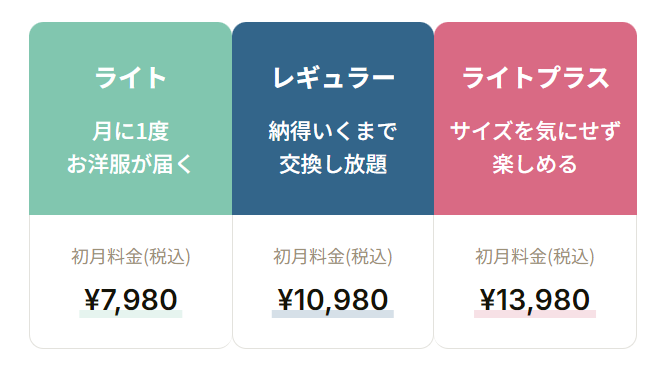Viewport: 666px width, 370px height.
Task: Click 初月料金(税込) label under ライト
Action: (x=131, y=257)
